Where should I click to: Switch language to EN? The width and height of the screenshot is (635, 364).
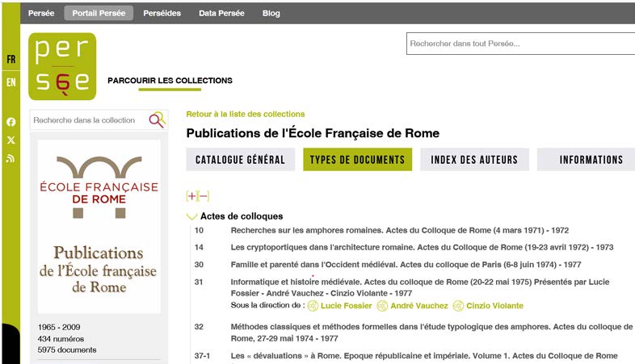click(x=11, y=82)
